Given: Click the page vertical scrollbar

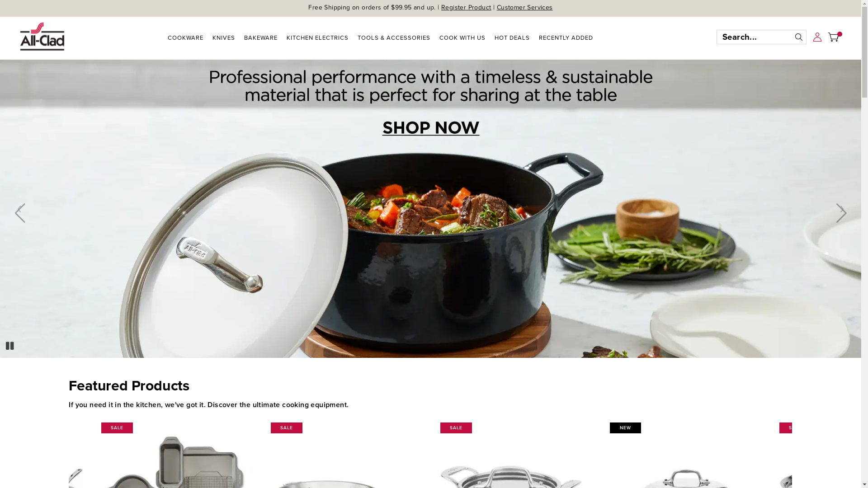Looking at the screenshot, I should 864,244.
